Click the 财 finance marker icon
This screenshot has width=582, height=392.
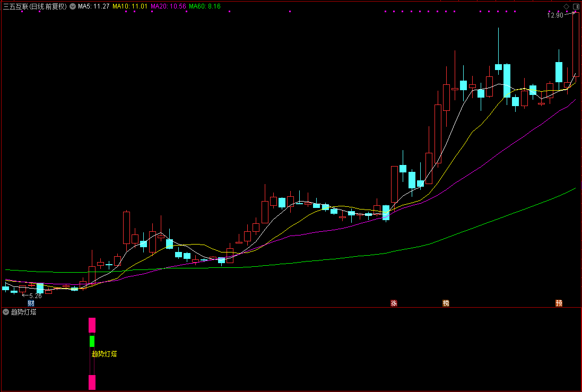(31, 303)
